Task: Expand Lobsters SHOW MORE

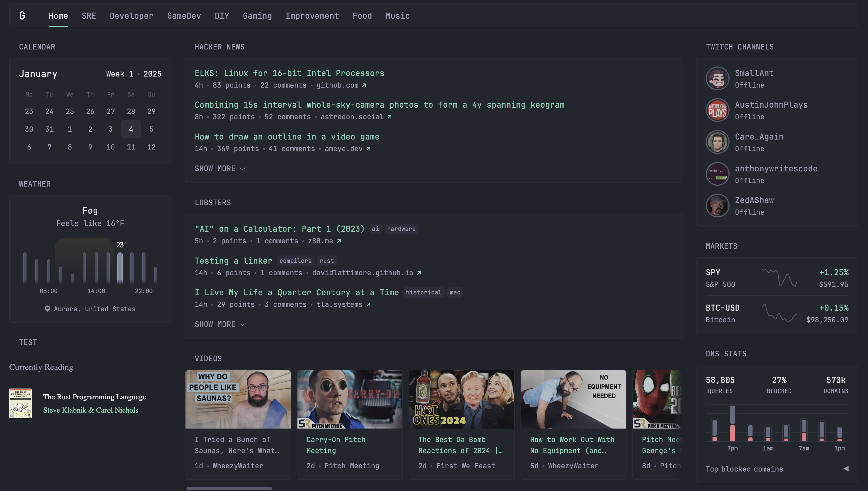Action: [x=220, y=324]
